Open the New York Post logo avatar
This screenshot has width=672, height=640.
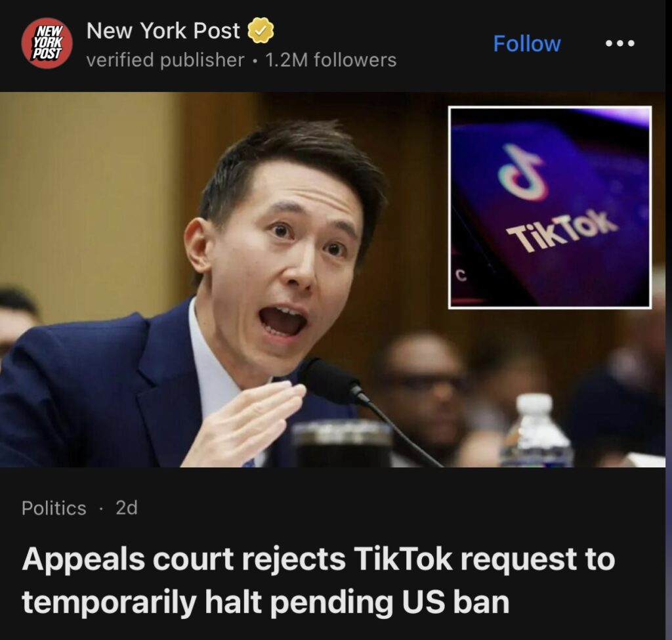pyautogui.click(x=47, y=43)
